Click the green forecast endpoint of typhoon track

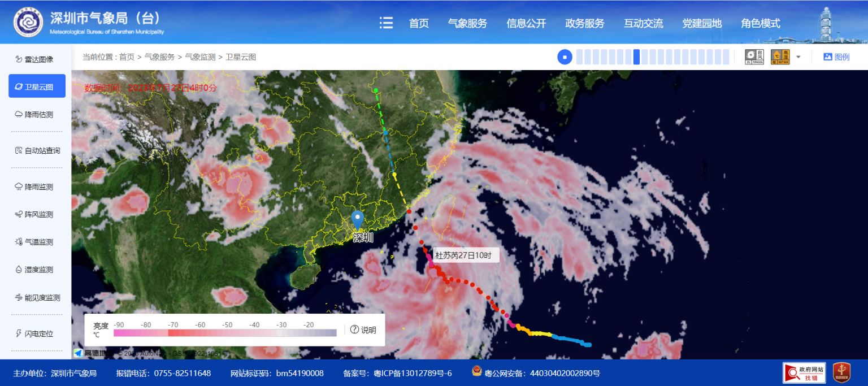point(376,90)
